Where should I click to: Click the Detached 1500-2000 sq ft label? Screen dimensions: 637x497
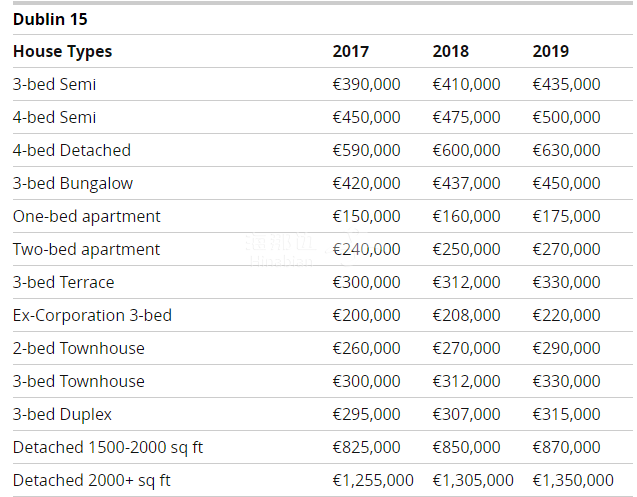pos(110,447)
